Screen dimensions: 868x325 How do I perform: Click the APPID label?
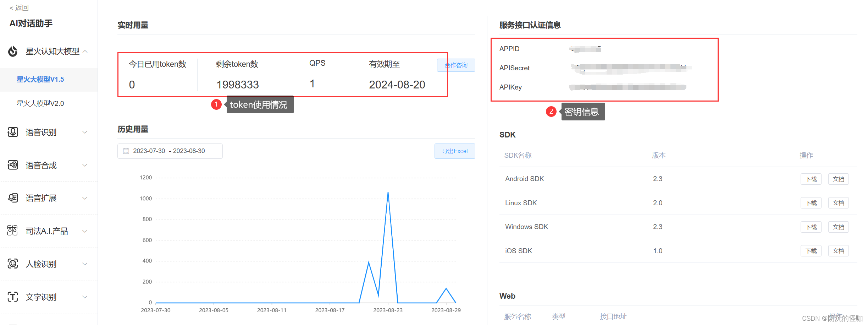509,49
